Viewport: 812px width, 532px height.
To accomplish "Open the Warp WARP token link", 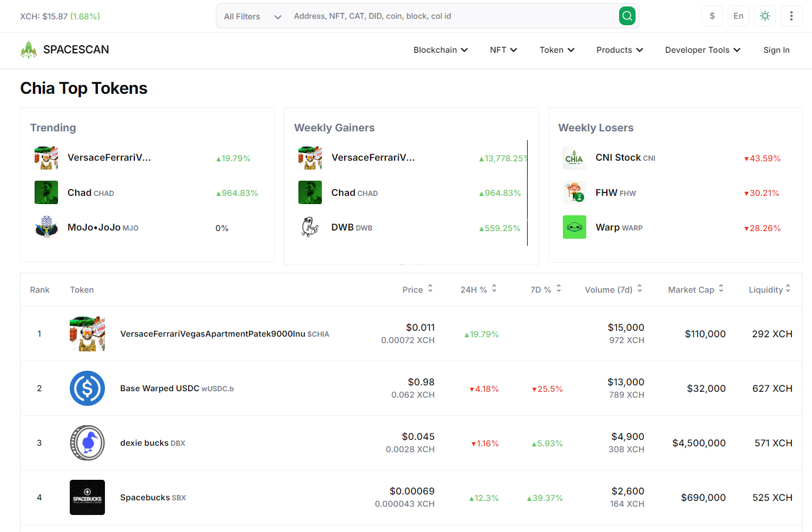I will click(619, 227).
